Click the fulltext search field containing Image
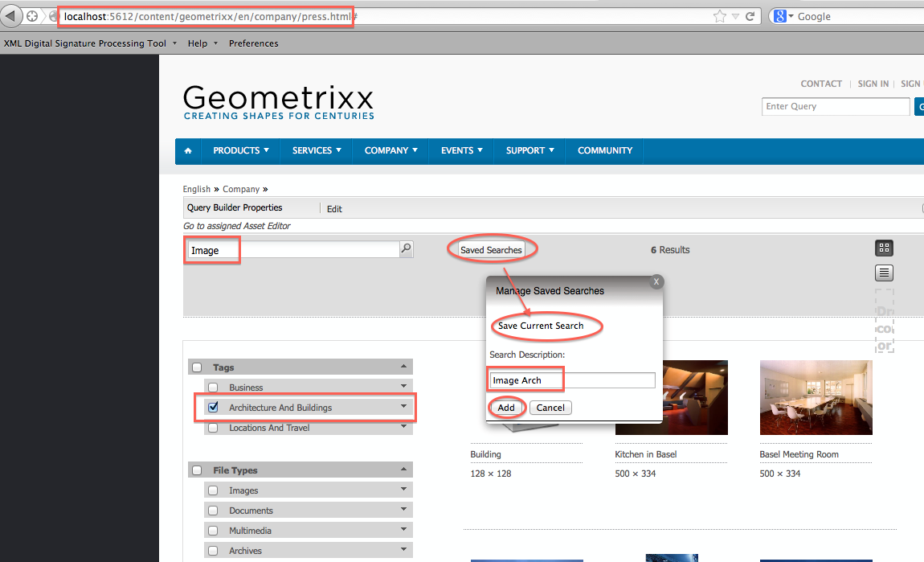The image size is (924, 562). coord(293,250)
